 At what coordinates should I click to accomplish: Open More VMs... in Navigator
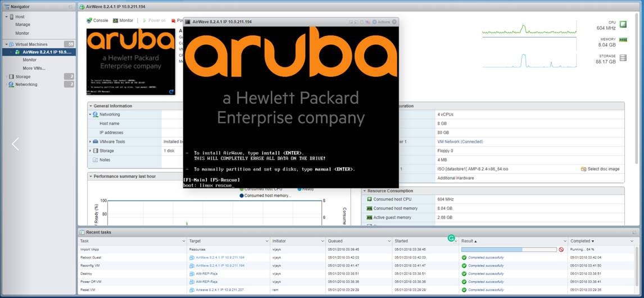point(34,68)
